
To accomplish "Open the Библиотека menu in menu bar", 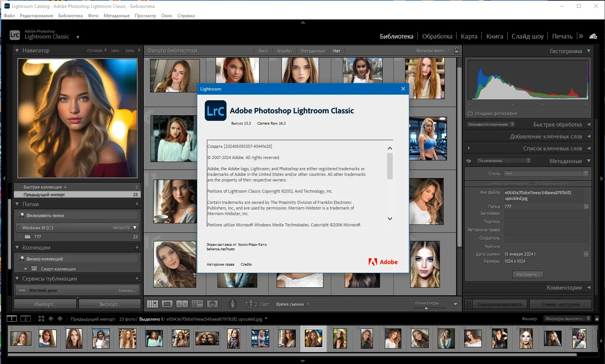I will 70,16.
